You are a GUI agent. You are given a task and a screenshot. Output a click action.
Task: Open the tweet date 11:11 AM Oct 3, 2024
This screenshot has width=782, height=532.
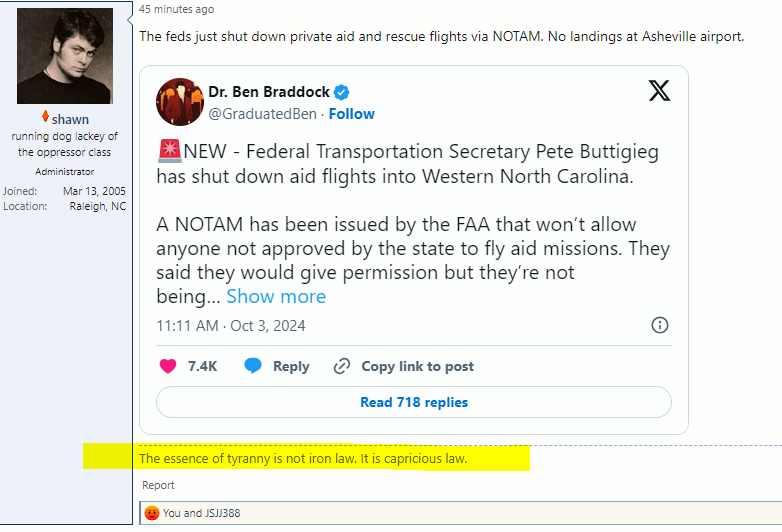tap(231, 326)
